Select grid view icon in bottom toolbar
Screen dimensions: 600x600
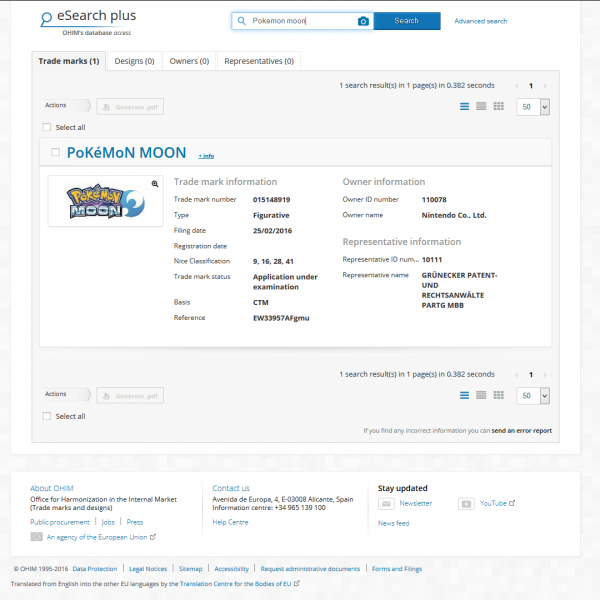click(498, 395)
